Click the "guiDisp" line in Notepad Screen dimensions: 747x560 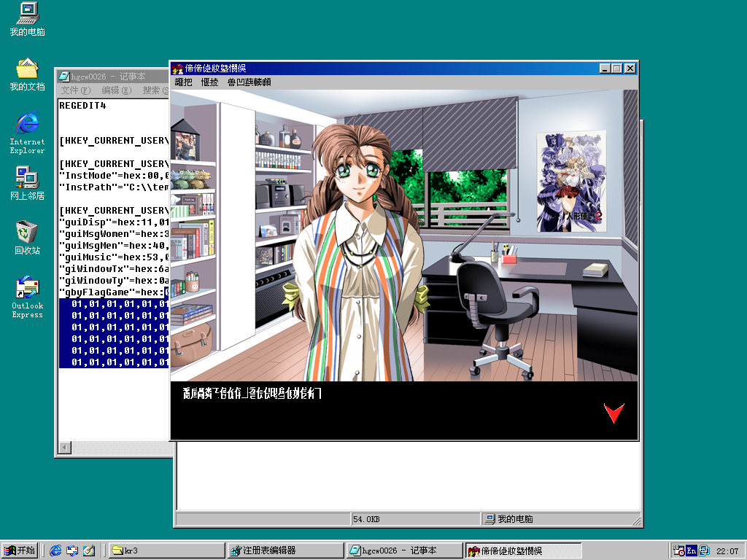(114, 222)
